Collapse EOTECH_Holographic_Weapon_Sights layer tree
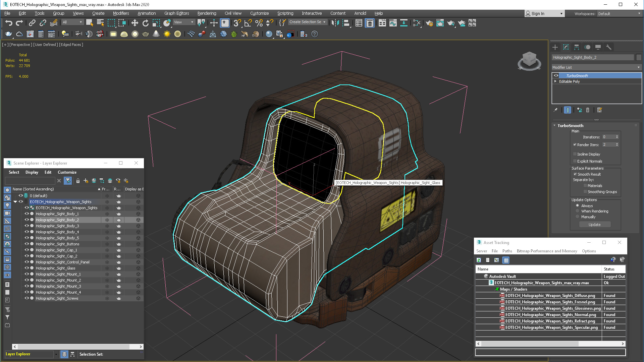 15,202
